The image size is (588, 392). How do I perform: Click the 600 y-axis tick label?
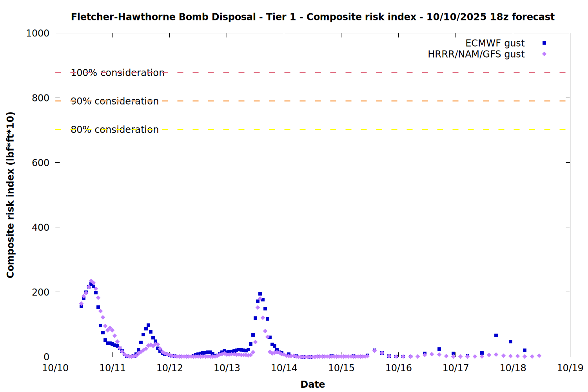(41, 163)
